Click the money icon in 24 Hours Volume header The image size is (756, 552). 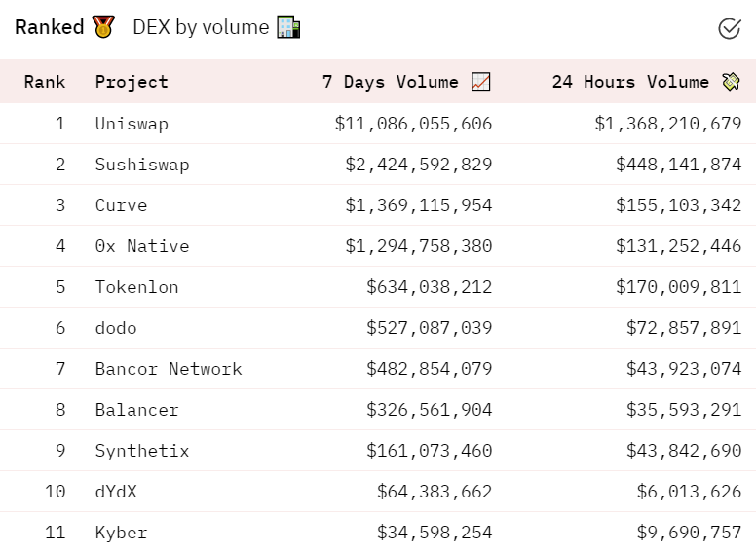coord(731,82)
